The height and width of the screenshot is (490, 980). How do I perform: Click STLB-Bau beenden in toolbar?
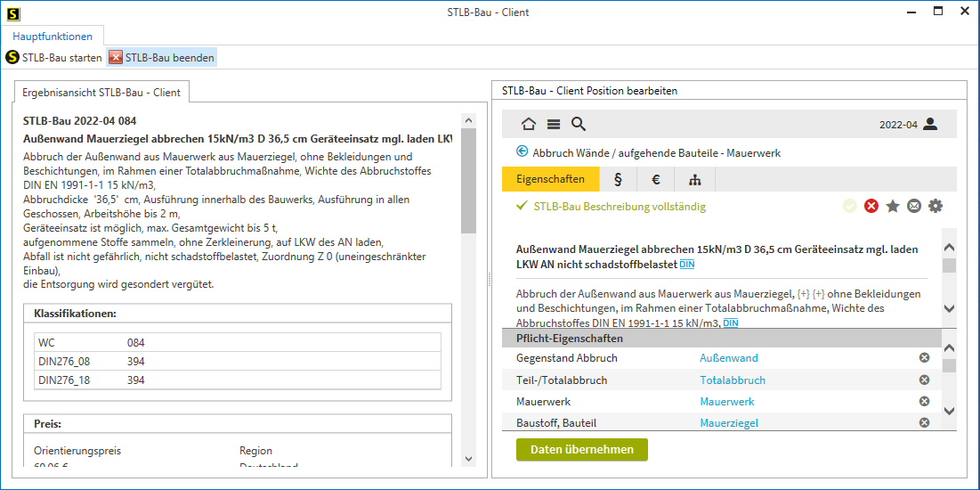tap(161, 58)
